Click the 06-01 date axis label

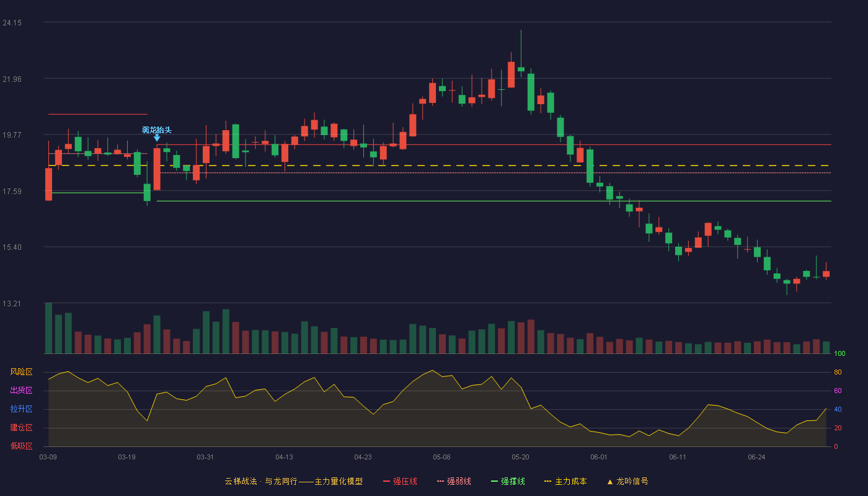[599, 457]
